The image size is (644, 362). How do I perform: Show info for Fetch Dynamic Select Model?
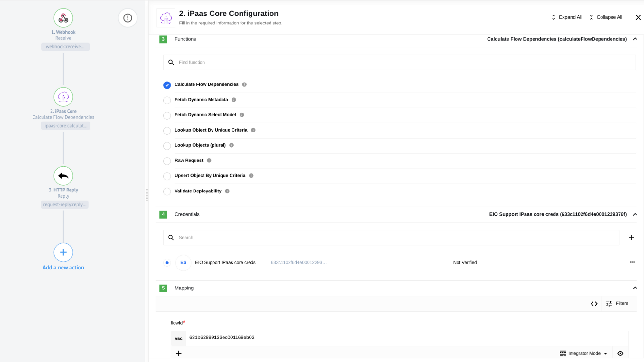[242, 115]
